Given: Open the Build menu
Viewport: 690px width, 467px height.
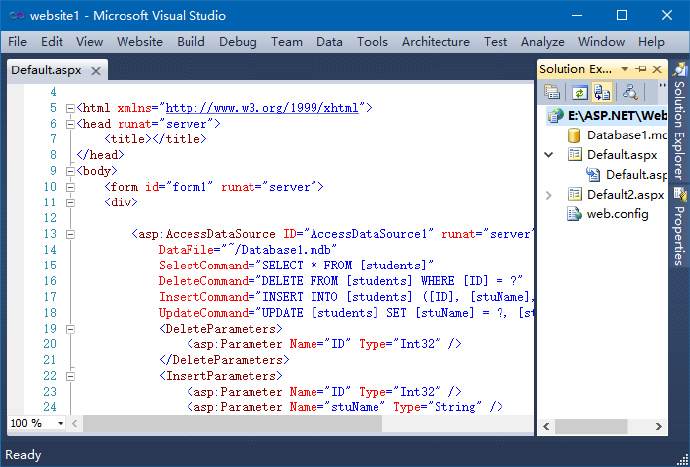Looking at the screenshot, I should coord(191,42).
